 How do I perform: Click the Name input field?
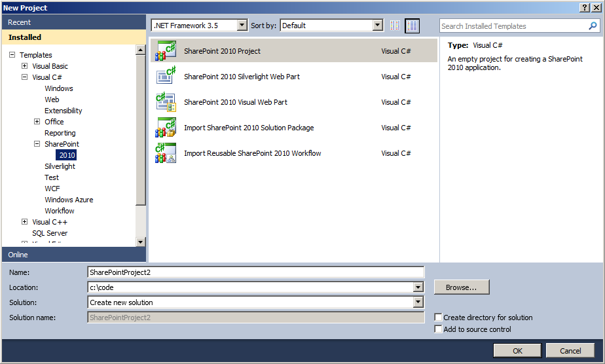pyautogui.click(x=256, y=272)
